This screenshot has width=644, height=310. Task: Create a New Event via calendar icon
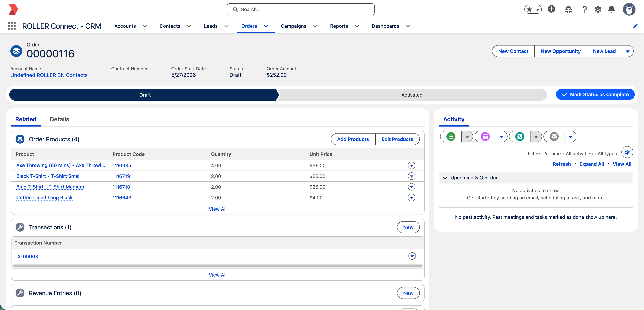click(485, 137)
